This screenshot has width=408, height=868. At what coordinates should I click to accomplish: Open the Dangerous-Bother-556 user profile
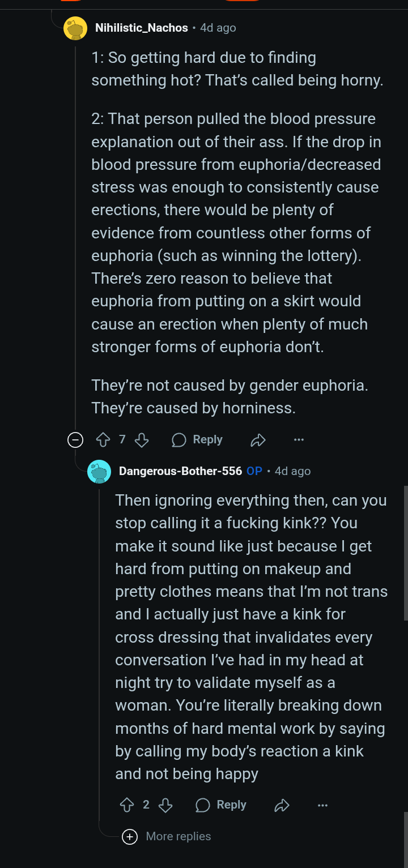pos(180,471)
